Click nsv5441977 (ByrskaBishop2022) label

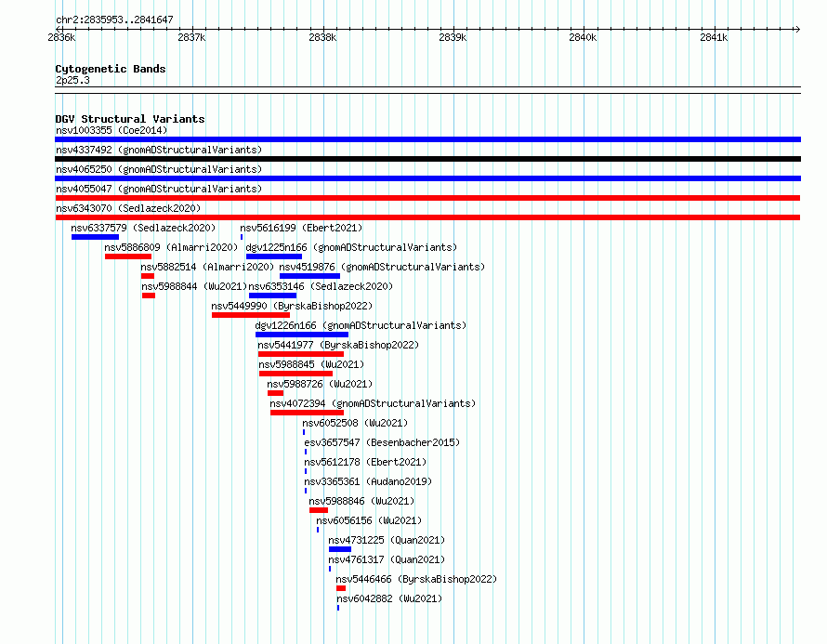click(338, 345)
